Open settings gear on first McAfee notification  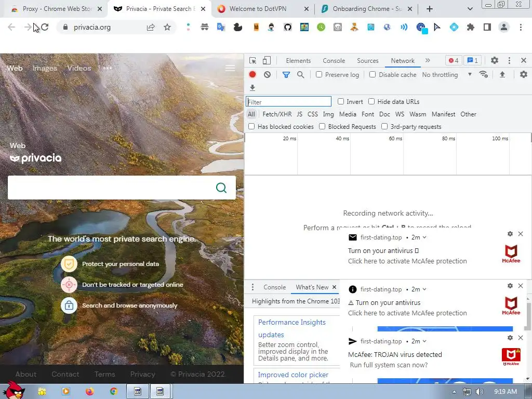pyautogui.click(x=510, y=234)
